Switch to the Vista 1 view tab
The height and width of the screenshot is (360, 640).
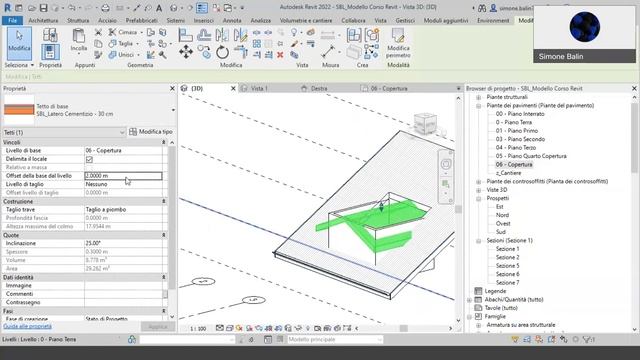click(260, 88)
